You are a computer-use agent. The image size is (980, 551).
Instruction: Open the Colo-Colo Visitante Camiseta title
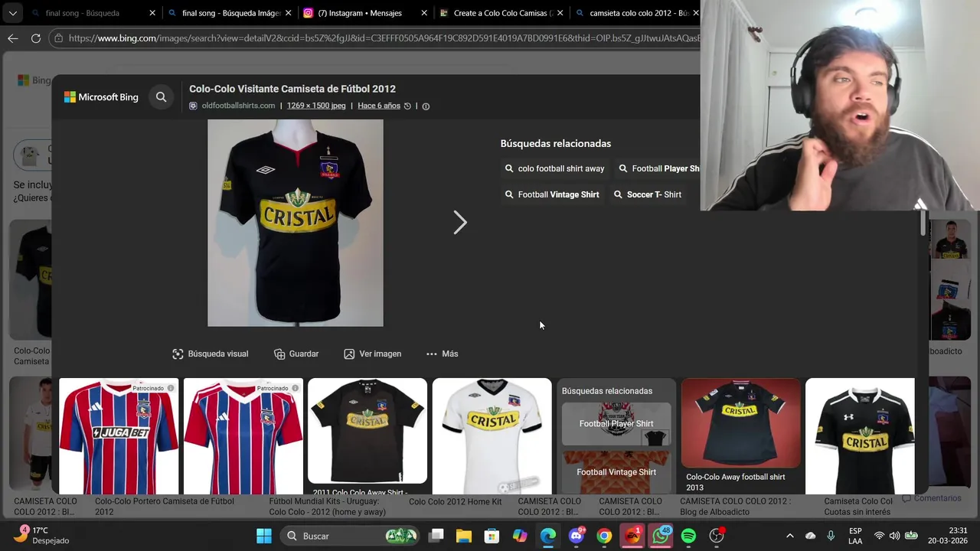(292, 89)
